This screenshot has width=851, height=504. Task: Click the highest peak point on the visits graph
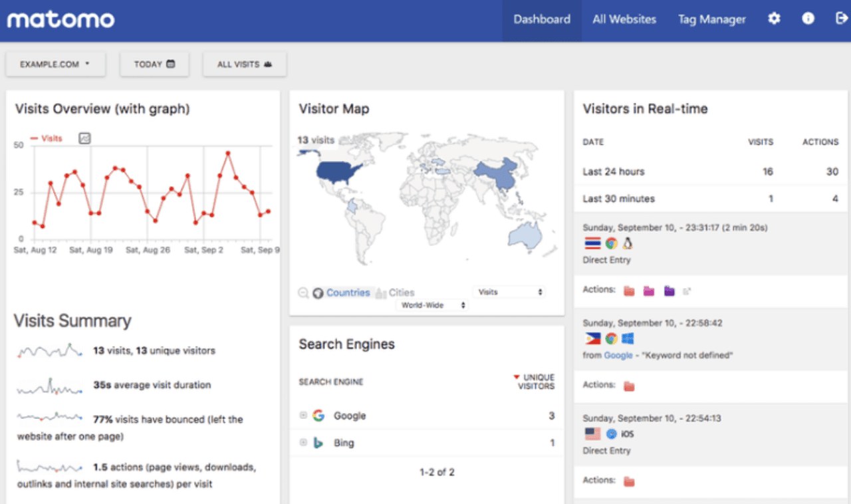[228, 153]
